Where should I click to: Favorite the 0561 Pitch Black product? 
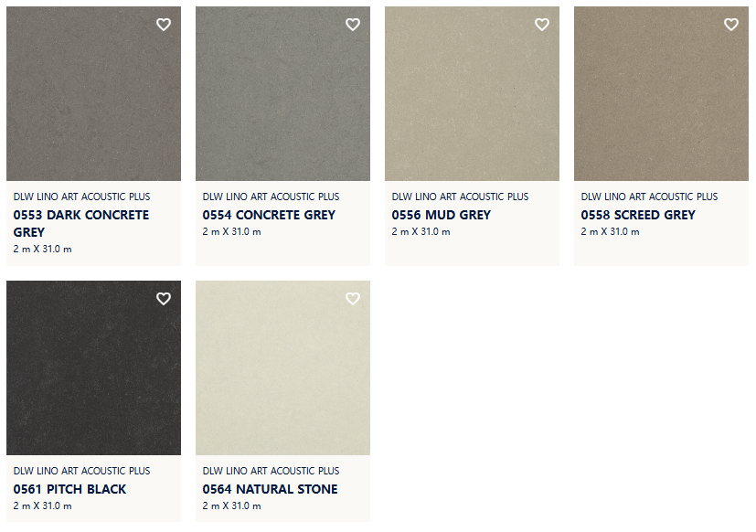[x=164, y=299]
